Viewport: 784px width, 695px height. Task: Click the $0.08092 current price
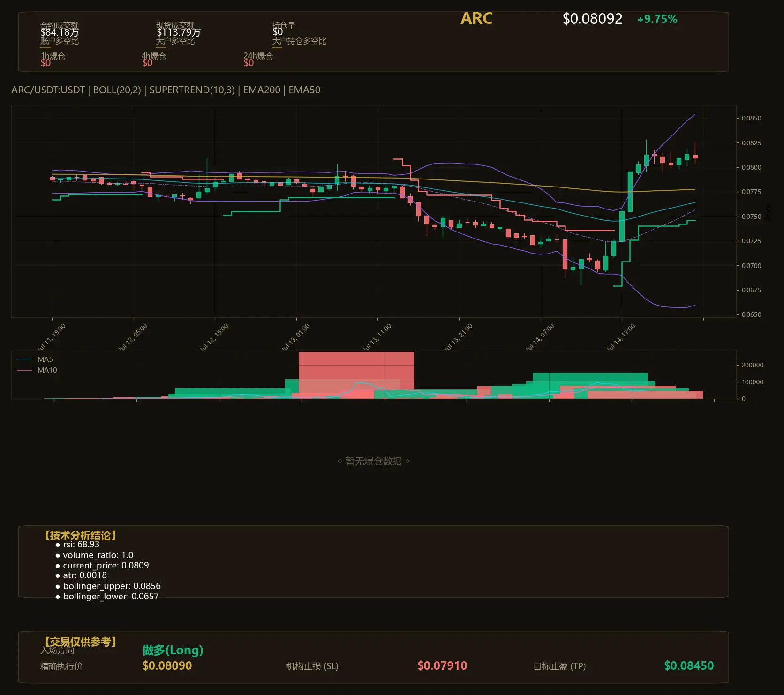592,19
